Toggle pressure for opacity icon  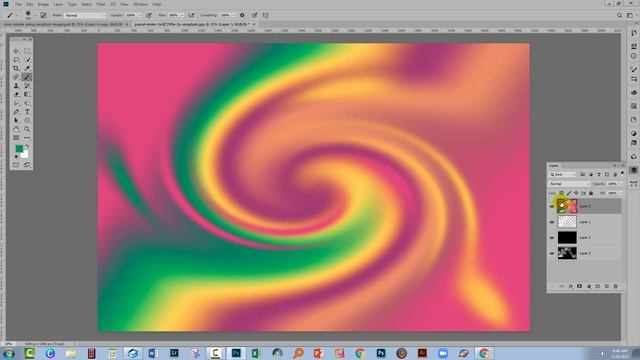point(149,15)
